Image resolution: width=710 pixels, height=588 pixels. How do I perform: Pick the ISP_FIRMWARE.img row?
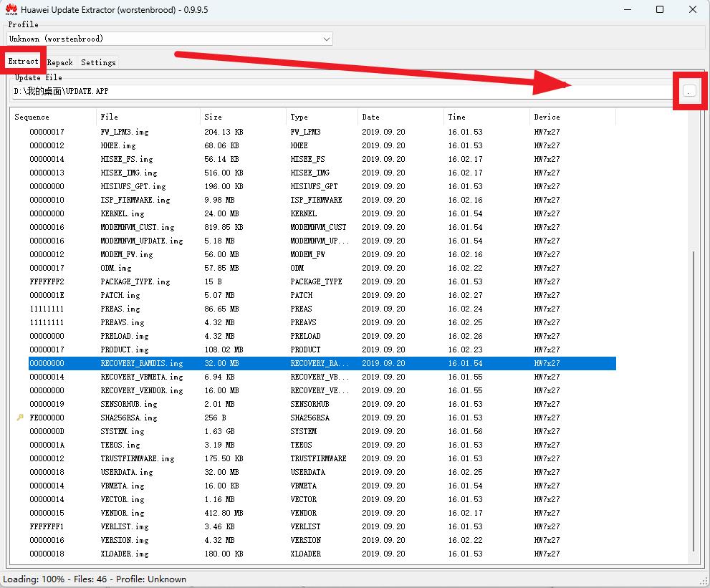click(x=322, y=200)
